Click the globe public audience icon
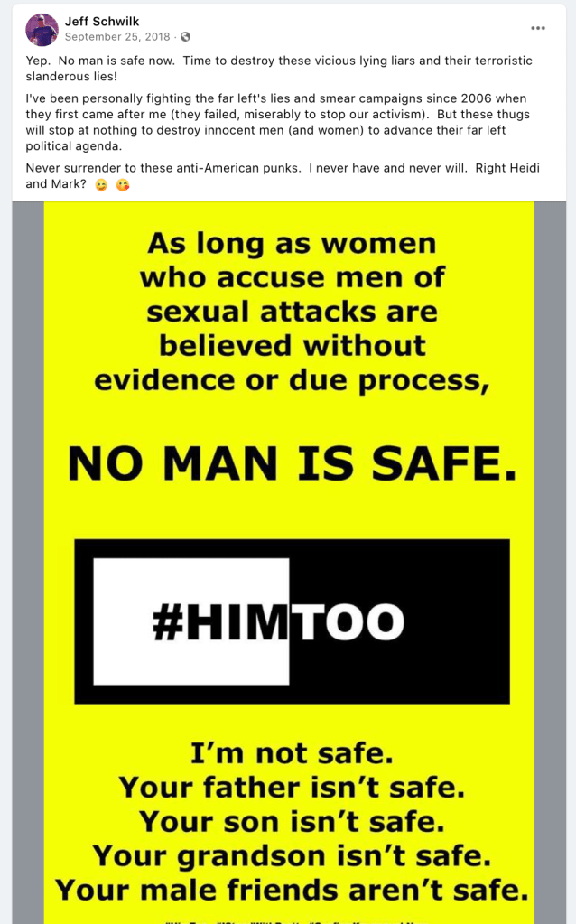The height and width of the screenshot is (924, 576). 185,36
